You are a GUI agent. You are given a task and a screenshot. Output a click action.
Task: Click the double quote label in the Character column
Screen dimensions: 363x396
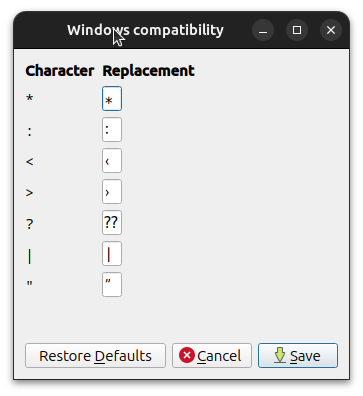click(x=30, y=284)
